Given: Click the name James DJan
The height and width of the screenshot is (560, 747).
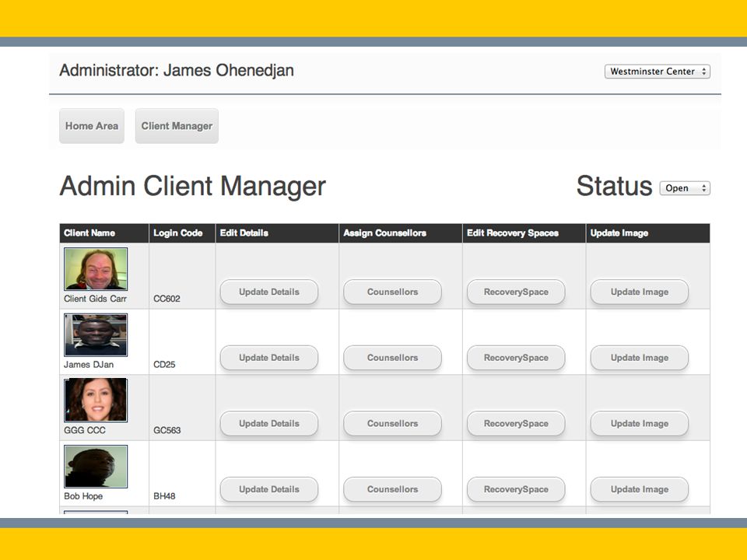Looking at the screenshot, I should (x=89, y=364).
